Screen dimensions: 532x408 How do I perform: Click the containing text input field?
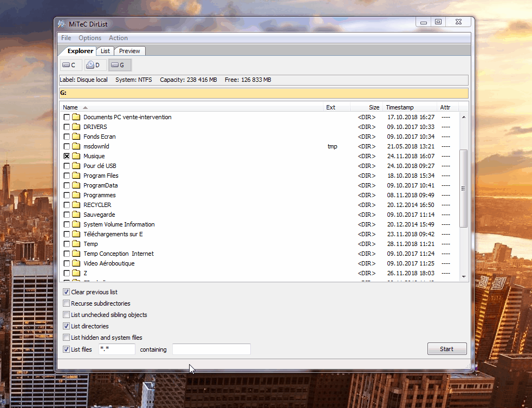pyautogui.click(x=211, y=349)
